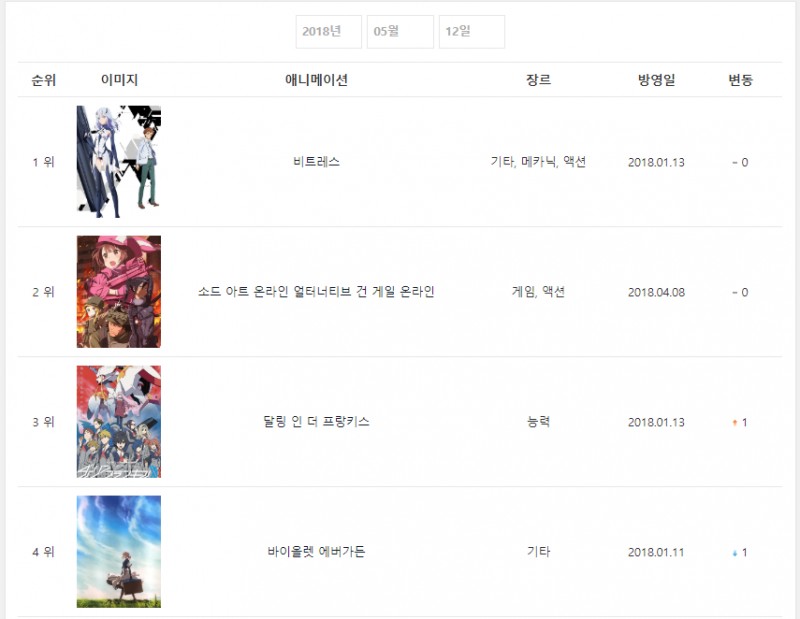
Task: Click the 달링 인 더 프랑키스 poster image
Action: [x=119, y=422]
